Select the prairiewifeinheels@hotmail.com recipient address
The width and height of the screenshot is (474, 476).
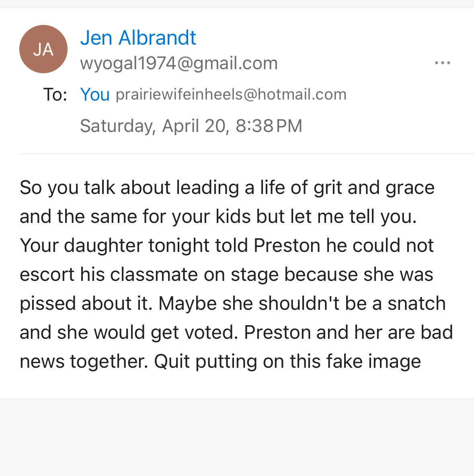(231, 95)
